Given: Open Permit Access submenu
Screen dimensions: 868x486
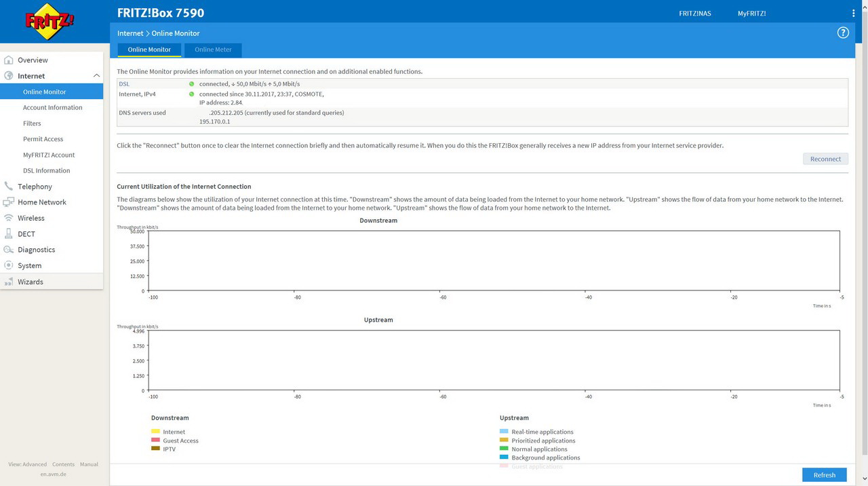Looking at the screenshot, I should 43,139.
